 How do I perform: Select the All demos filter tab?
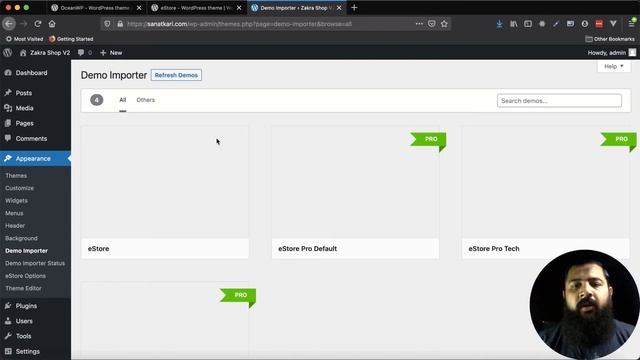tap(122, 100)
